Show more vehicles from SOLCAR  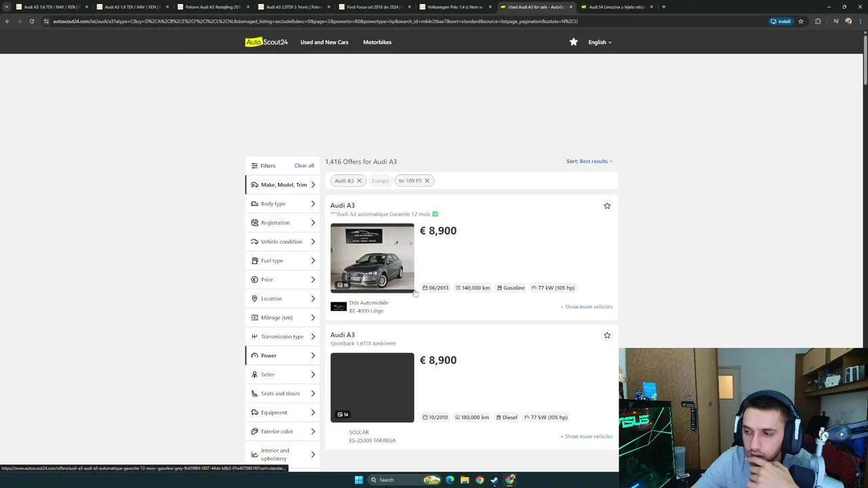click(587, 436)
